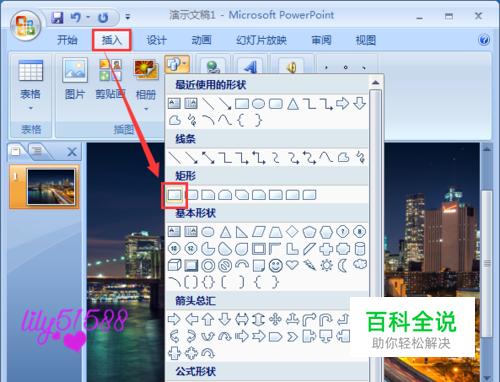Choose the right triangle in 基本形状
This screenshot has height=382, width=500.
pyautogui.click(x=242, y=232)
